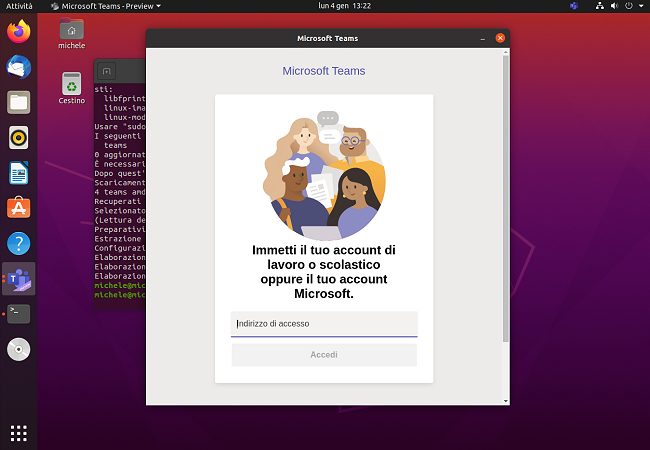This screenshot has width=650, height=450.
Task: Open the Cestino trash desktop icon
Action: [72, 88]
